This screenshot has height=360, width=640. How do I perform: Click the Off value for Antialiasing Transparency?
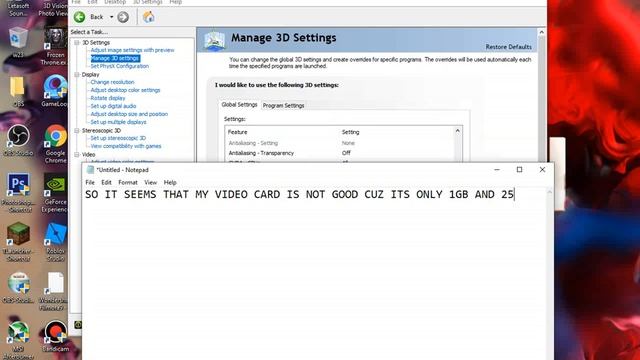pyautogui.click(x=346, y=153)
